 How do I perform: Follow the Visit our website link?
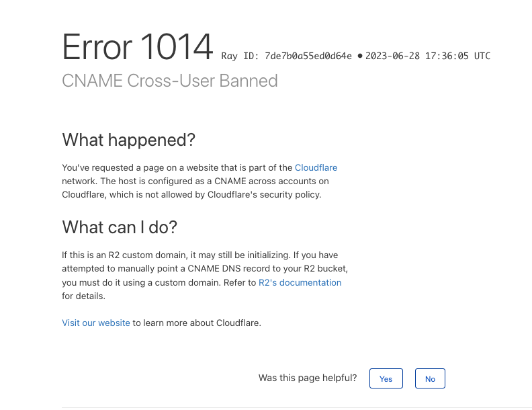click(95, 323)
